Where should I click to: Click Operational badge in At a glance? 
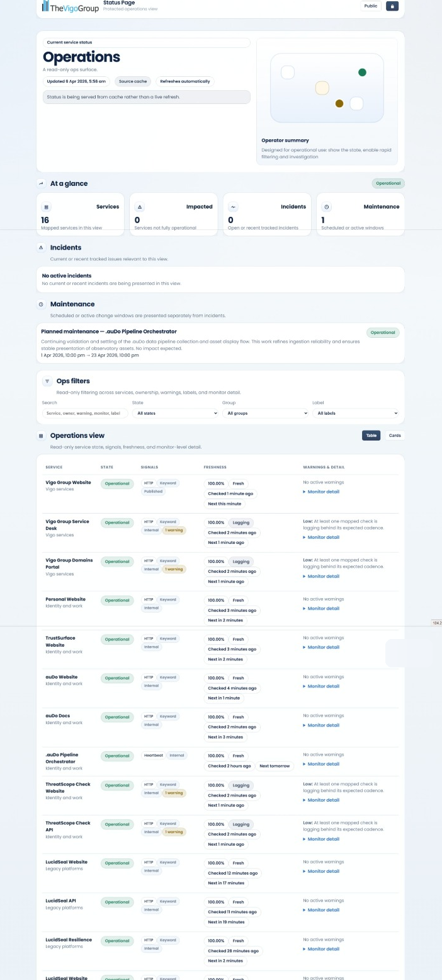[388, 183]
